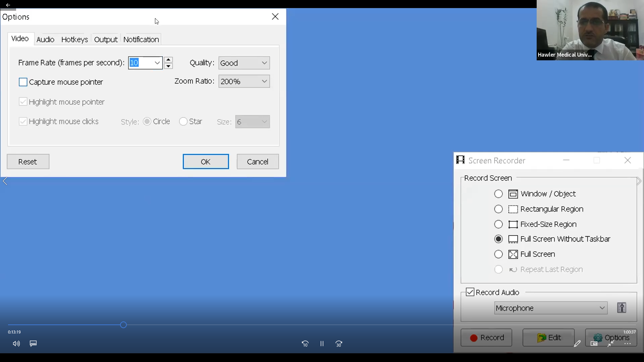Decrease frame rate with down arrow
This screenshot has width=644, height=362.
168,66
